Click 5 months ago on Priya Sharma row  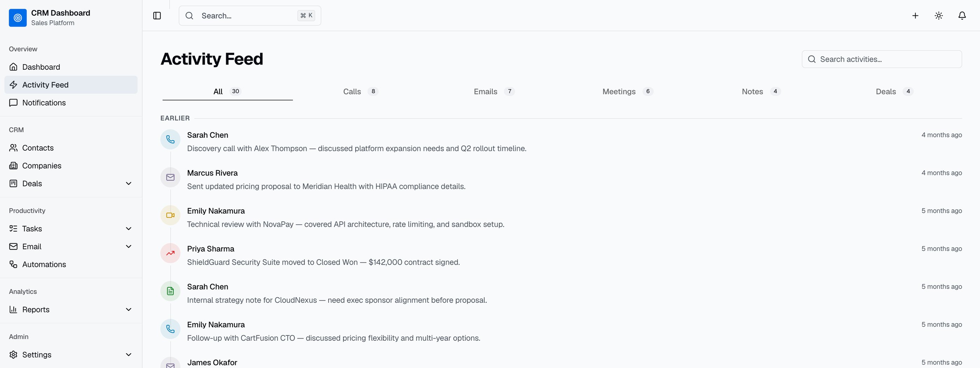click(941, 249)
